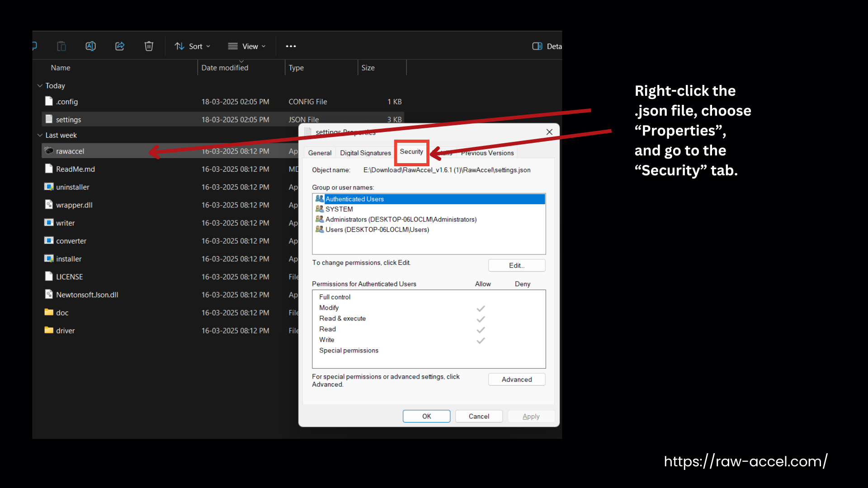Click the Paste clipboard icon in toolbar
Image resolution: width=868 pixels, height=488 pixels.
(61, 46)
